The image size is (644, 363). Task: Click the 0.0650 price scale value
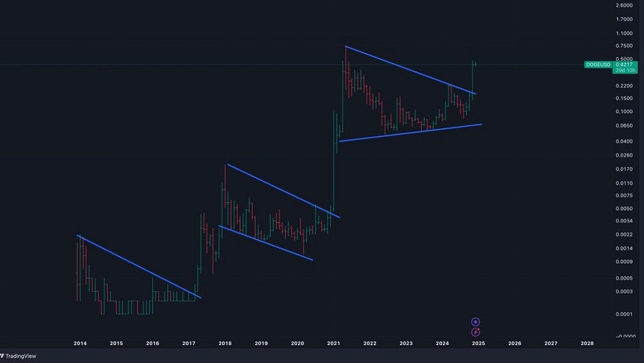(x=624, y=125)
